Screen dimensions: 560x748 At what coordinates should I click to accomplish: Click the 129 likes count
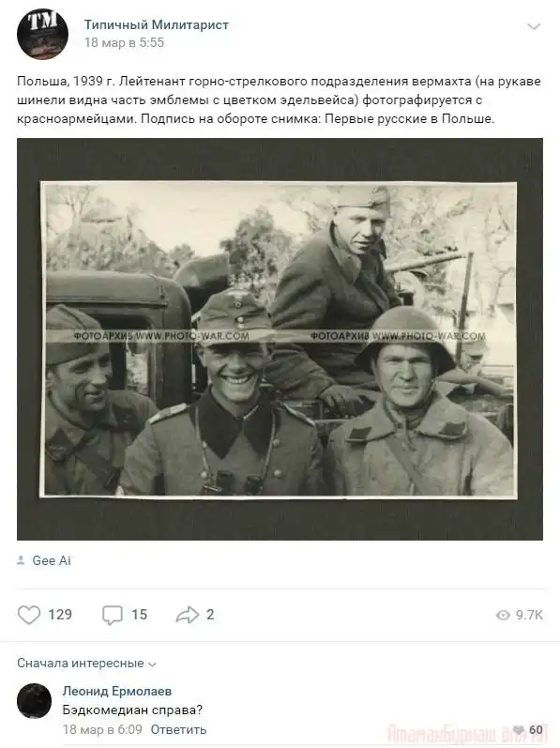coord(60,615)
